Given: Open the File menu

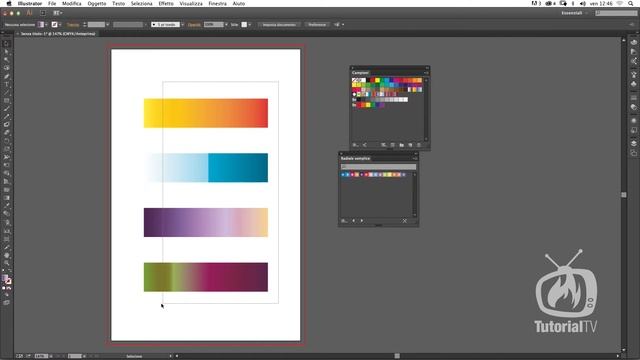Looking at the screenshot, I should coord(52,3).
